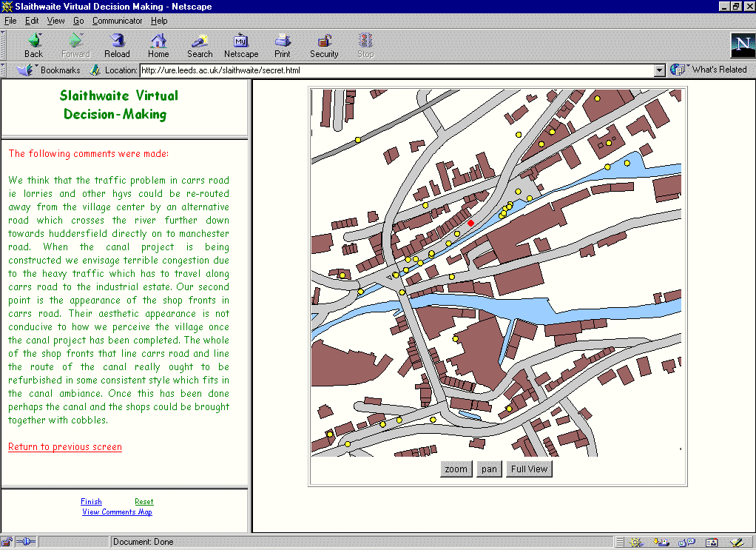Open the Help menu
756x550 pixels.
coord(159,21)
